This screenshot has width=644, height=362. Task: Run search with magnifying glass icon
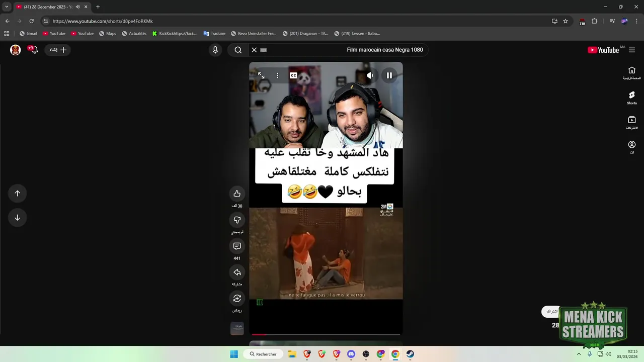tap(238, 50)
